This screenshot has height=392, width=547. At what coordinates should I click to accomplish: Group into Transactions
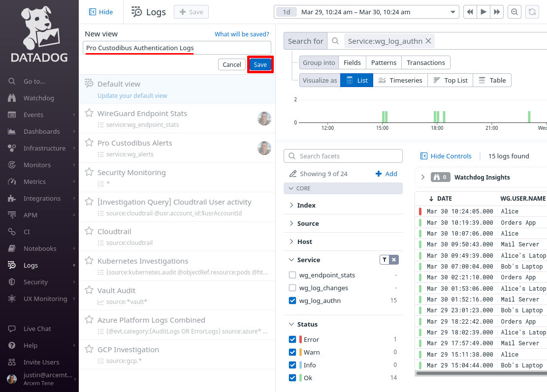point(425,63)
